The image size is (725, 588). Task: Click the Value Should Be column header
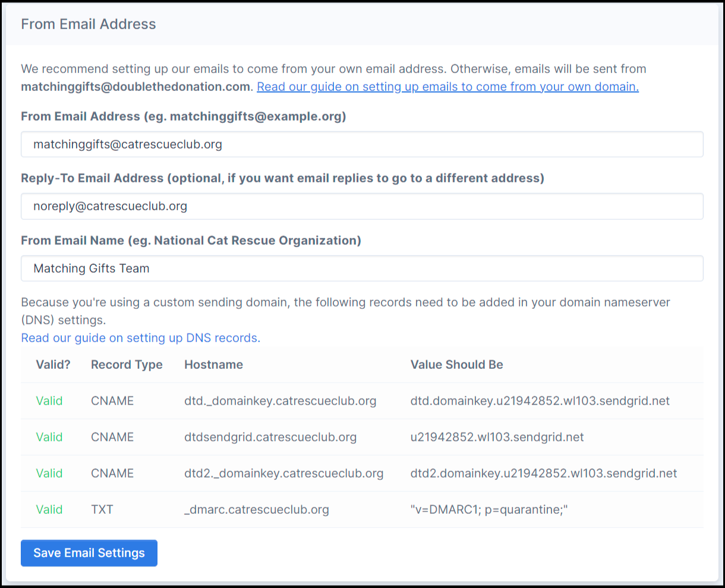456,365
